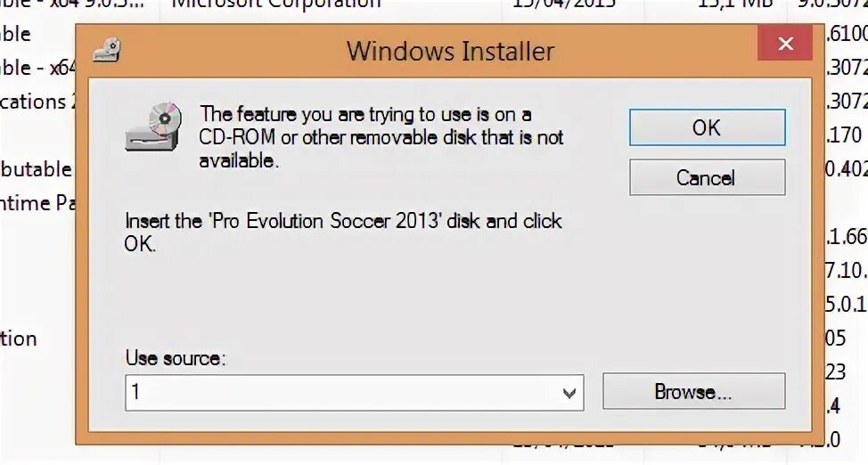This screenshot has height=465, width=868.
Task: Close the Windows Installer dialog with X
Action: (785, 43)
